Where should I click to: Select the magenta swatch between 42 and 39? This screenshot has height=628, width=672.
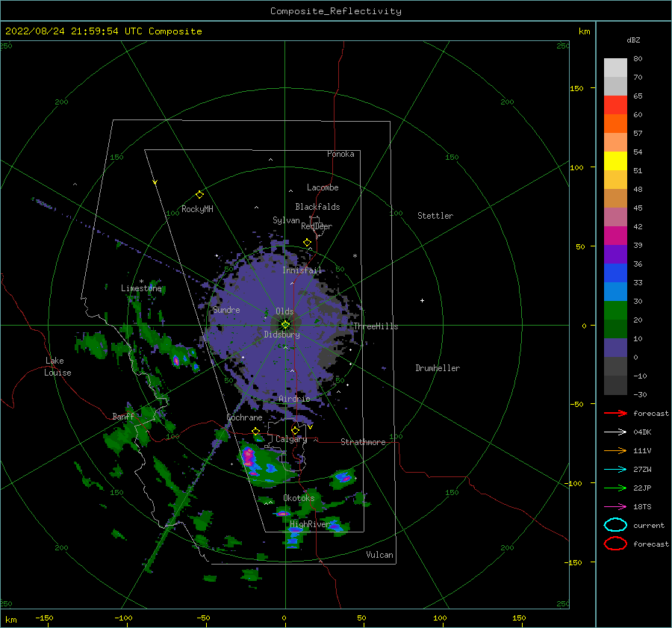[x=615, y=236]
